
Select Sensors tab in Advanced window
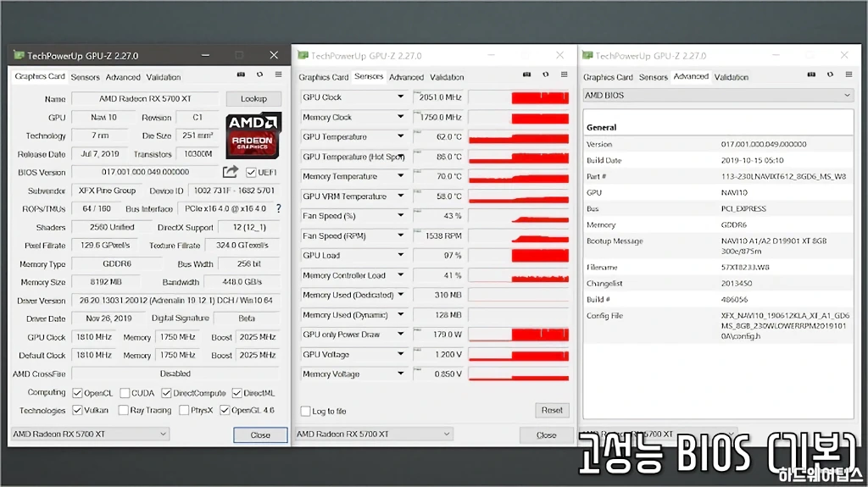coord(654,77)
